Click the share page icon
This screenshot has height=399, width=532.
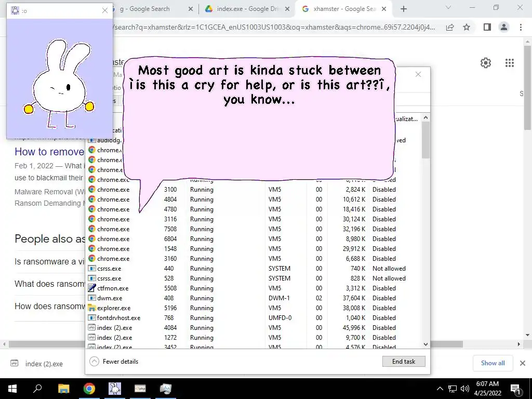450,27
